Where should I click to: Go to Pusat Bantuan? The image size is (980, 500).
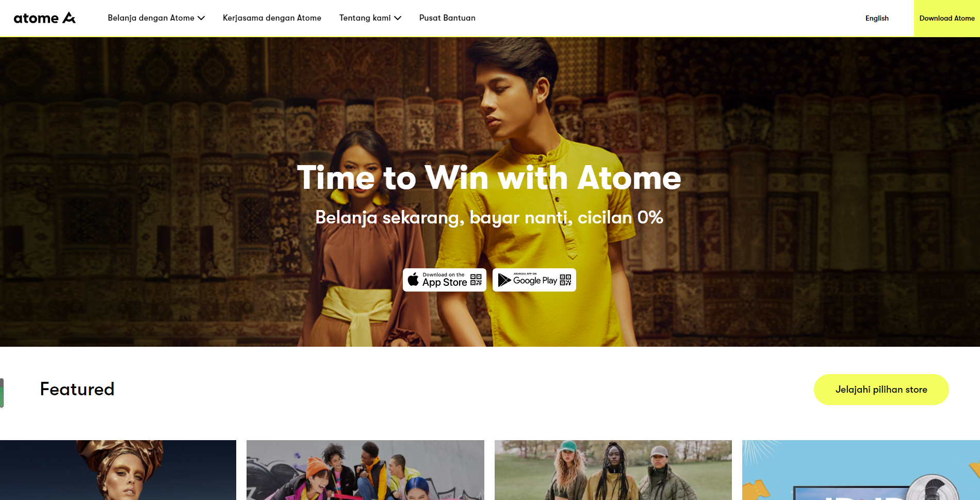pos(447,18)
